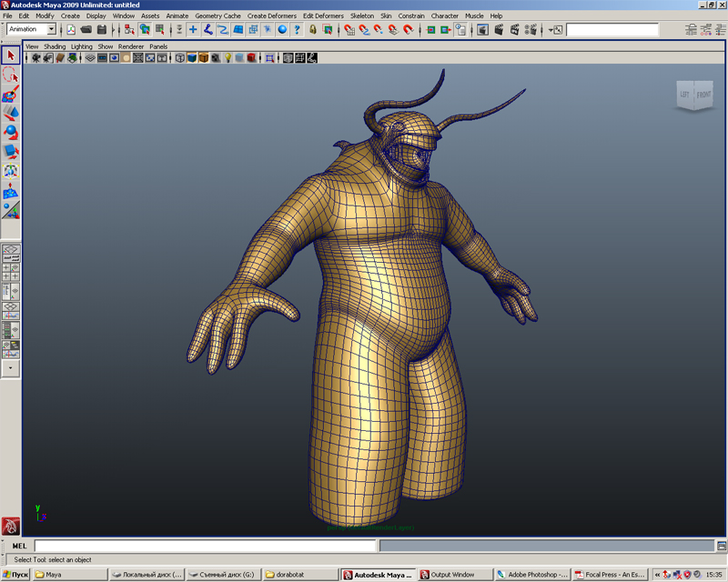Image resolution: width=728 pixels, height=582 pixels.
Task: Click the MEL command input field
Action: (x=205, y=546)
